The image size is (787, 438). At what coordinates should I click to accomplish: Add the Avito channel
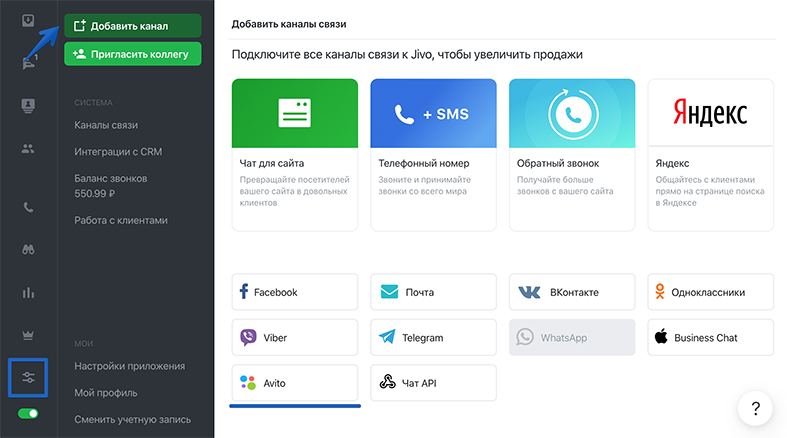click(295, 383)
